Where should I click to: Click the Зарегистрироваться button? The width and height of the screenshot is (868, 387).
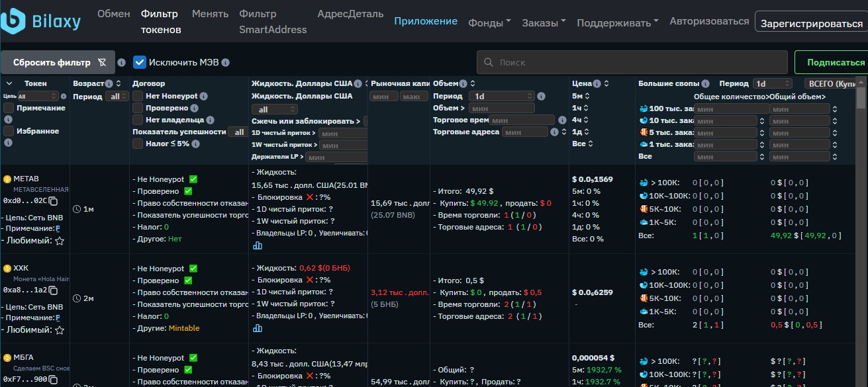(812, 23)
